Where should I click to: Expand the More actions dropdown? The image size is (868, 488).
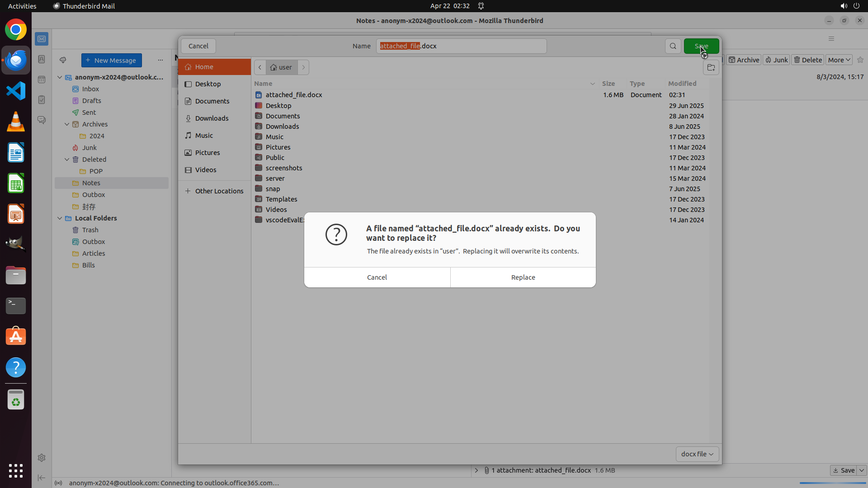[x=839, y=60]
